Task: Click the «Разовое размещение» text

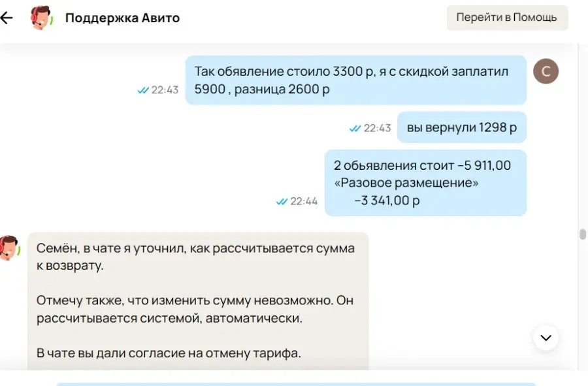Action: coord(406,183)
